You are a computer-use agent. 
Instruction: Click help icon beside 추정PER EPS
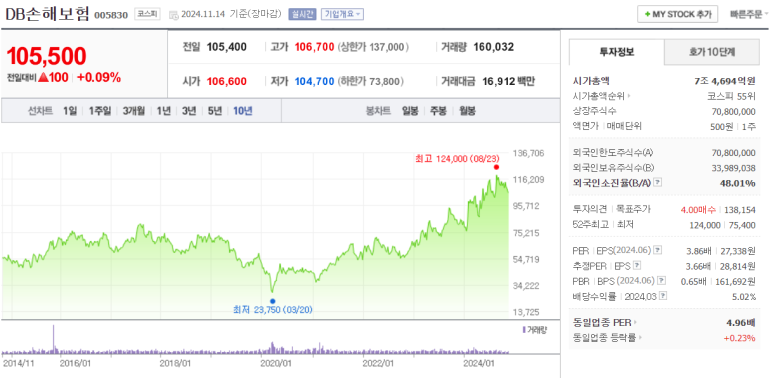click(637, 266)
